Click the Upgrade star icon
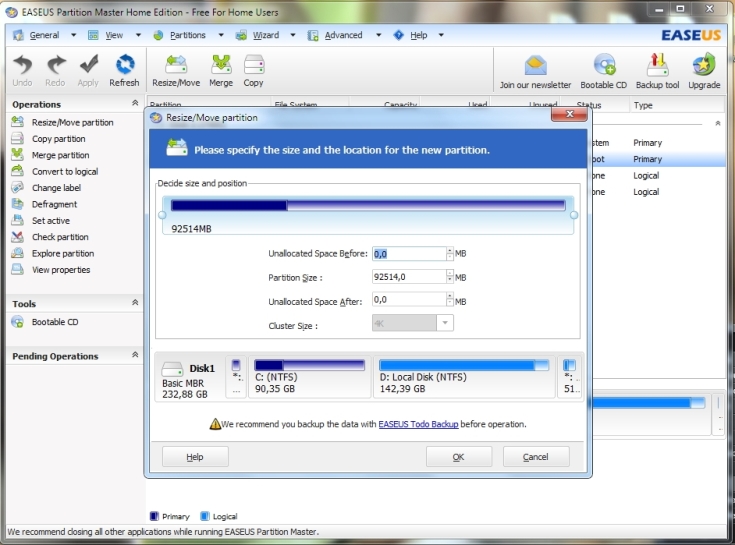The image size is (735, 545). [704, 65]
